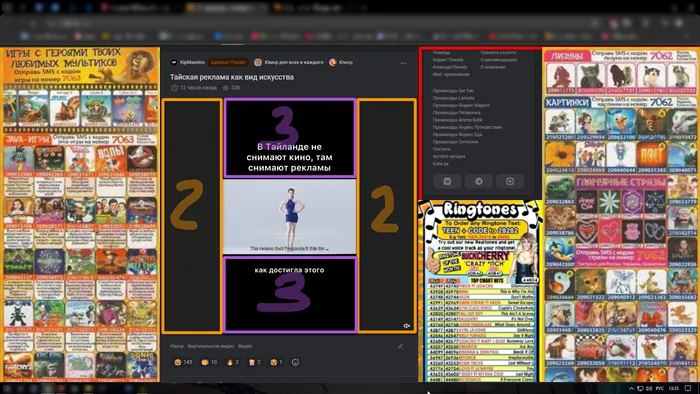Viewport: 700px width, 394px height.
Task: Add the fire reaction showing 2
Action: (233, 362)
